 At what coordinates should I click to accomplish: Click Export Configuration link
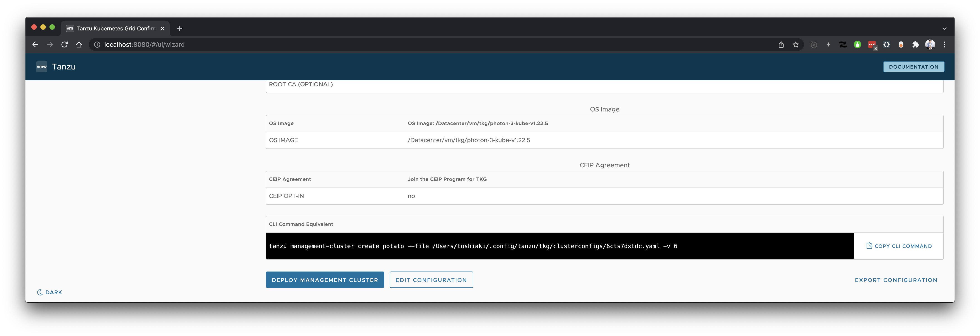(896, 280)
